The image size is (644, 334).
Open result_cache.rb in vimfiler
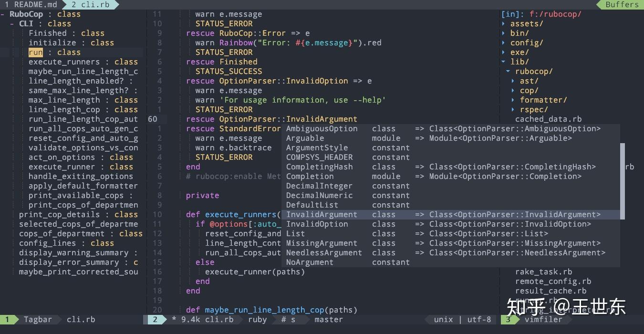pyautogui.click(x=551, y=291)
